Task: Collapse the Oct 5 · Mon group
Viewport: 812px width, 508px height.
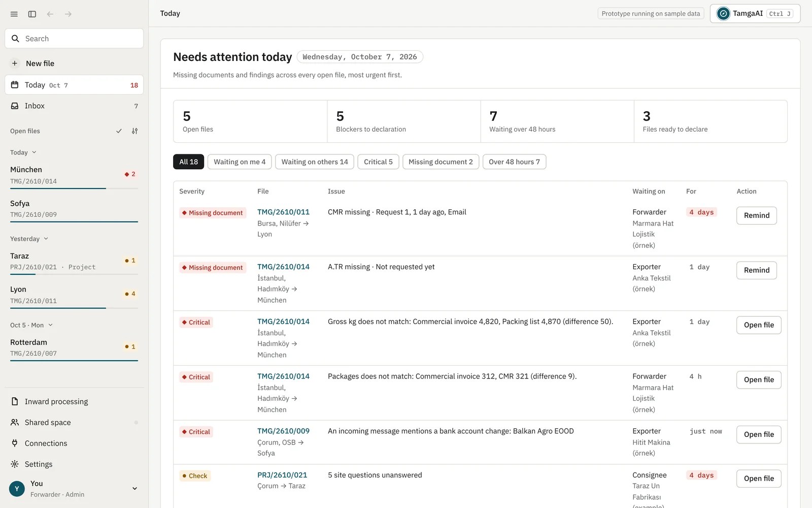Action: point(31,325)
